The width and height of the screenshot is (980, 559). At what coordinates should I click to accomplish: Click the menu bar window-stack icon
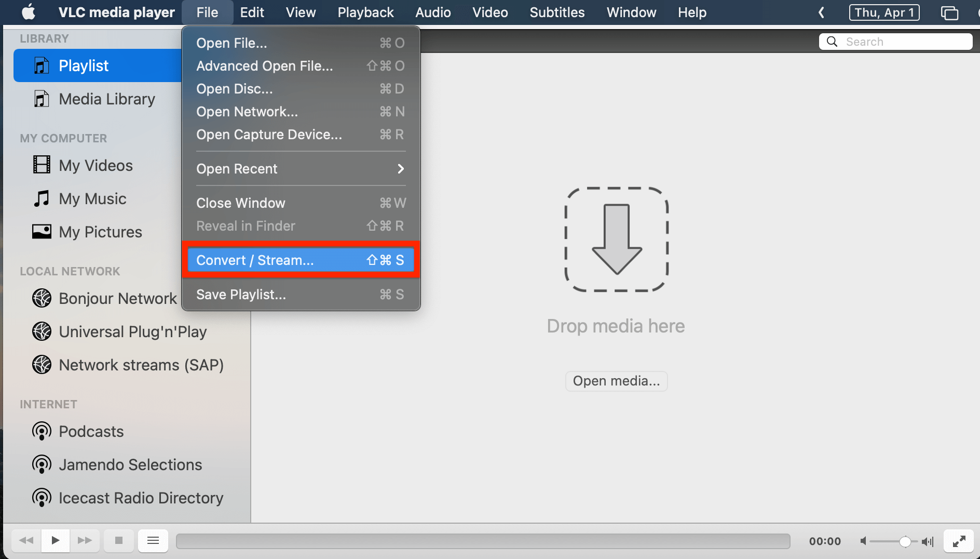[x=949, y=12]
